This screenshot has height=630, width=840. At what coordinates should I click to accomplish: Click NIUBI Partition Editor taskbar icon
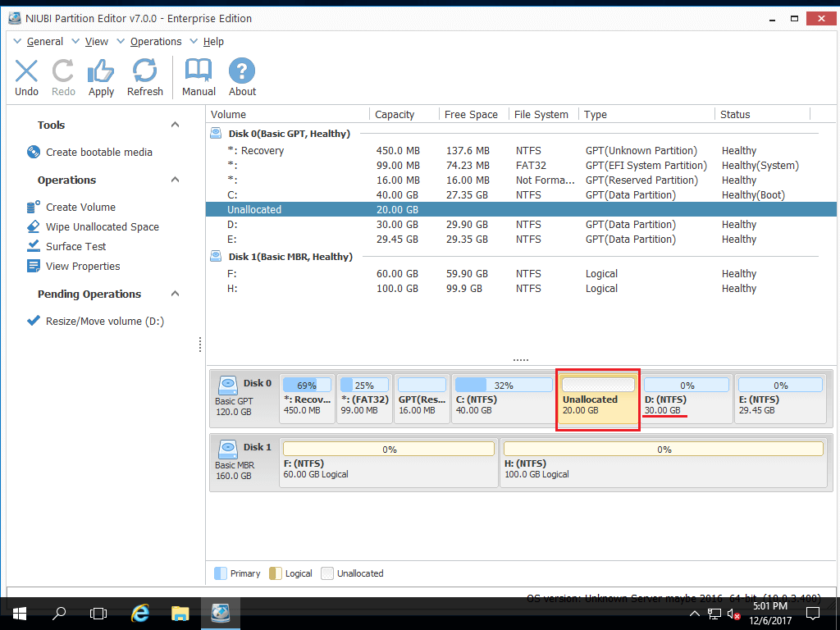[220, 614]
